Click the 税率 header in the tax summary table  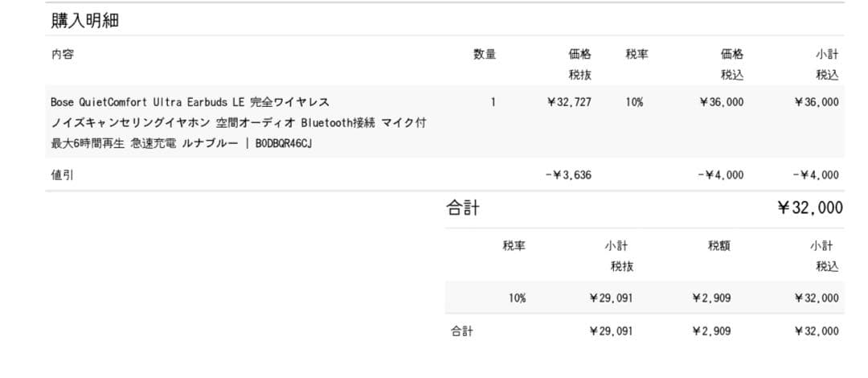click(x=514, y=246)
